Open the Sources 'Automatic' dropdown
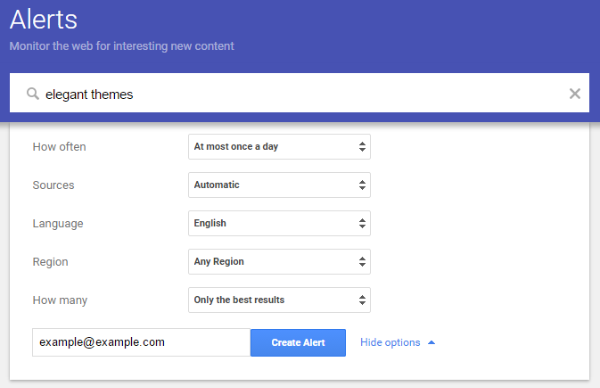This screenshot has width=600, height=388. pyautogui.click(x=279, y=185)
